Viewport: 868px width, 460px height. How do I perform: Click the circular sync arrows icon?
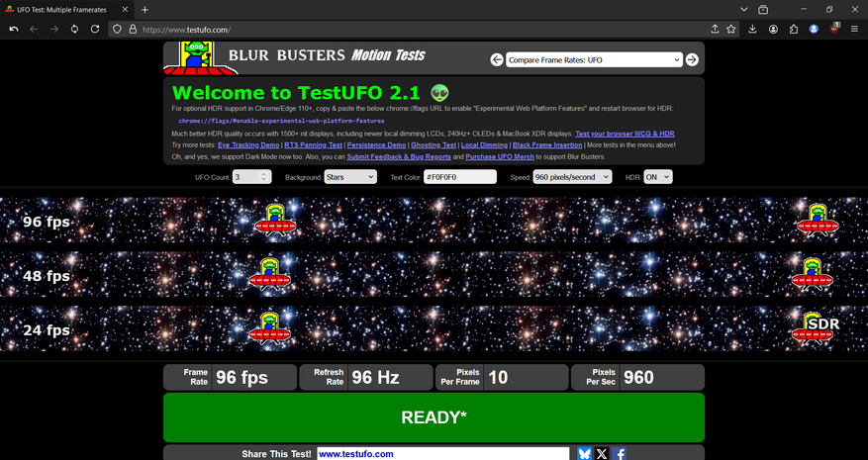pos(75,30)
